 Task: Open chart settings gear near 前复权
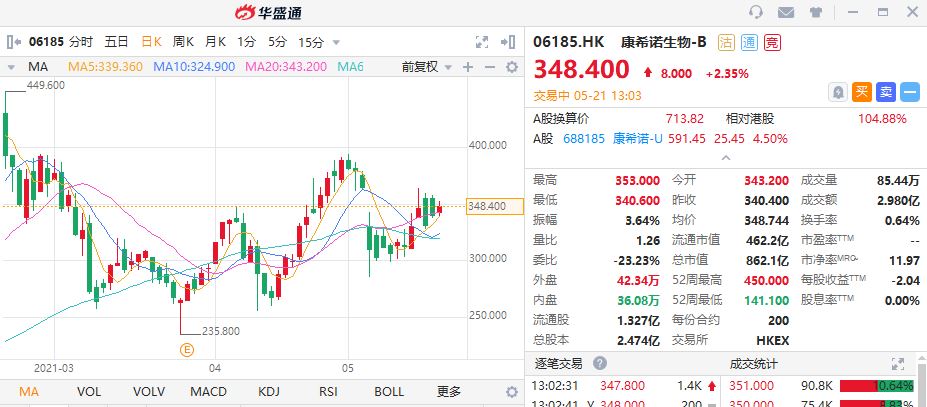pyautogui.click(x=512, y=67)
